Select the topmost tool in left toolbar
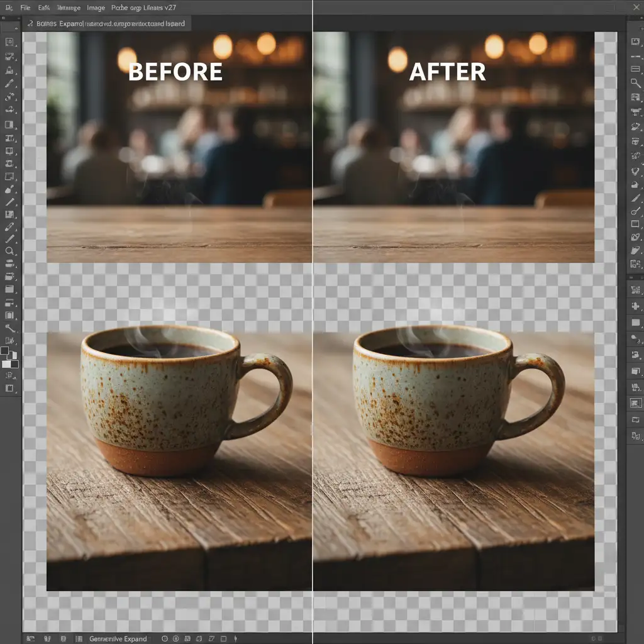644x644 pixels. (9, 42)
